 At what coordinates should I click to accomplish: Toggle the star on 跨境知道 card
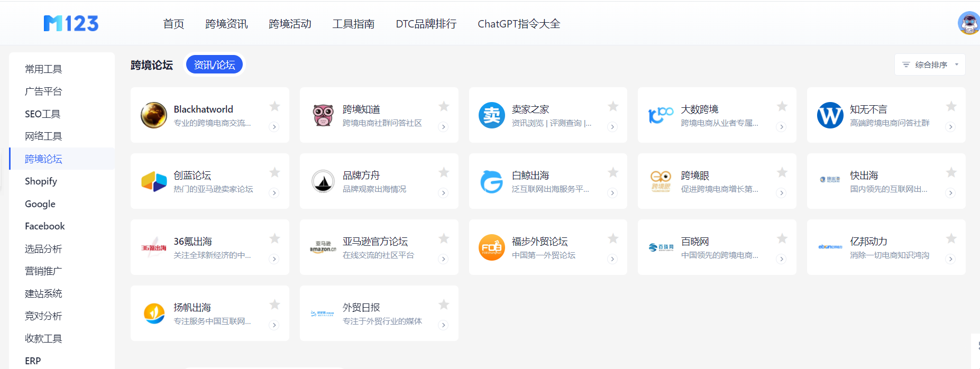444,106
